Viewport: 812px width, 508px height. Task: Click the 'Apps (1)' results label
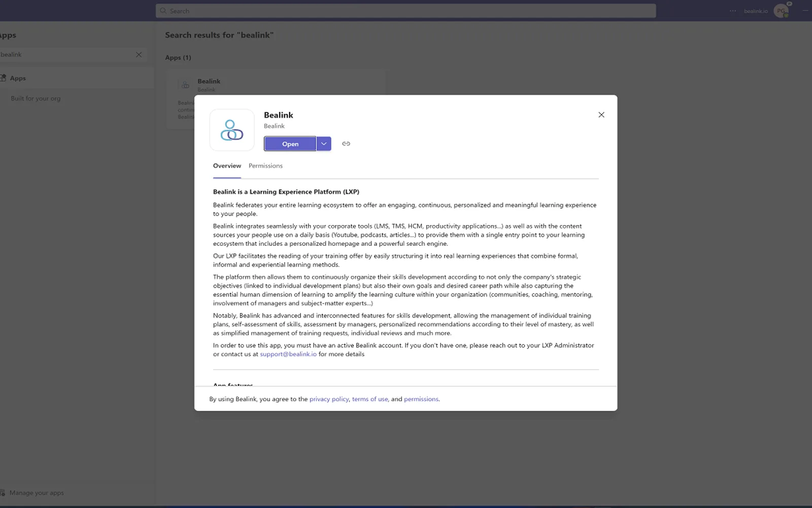point(178,57)
